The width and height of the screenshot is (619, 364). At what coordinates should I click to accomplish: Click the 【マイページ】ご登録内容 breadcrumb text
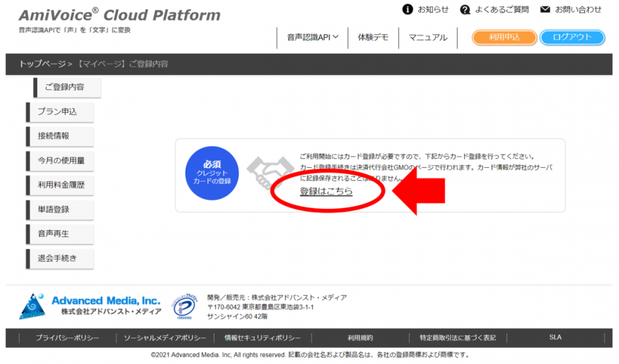[121, 64]
